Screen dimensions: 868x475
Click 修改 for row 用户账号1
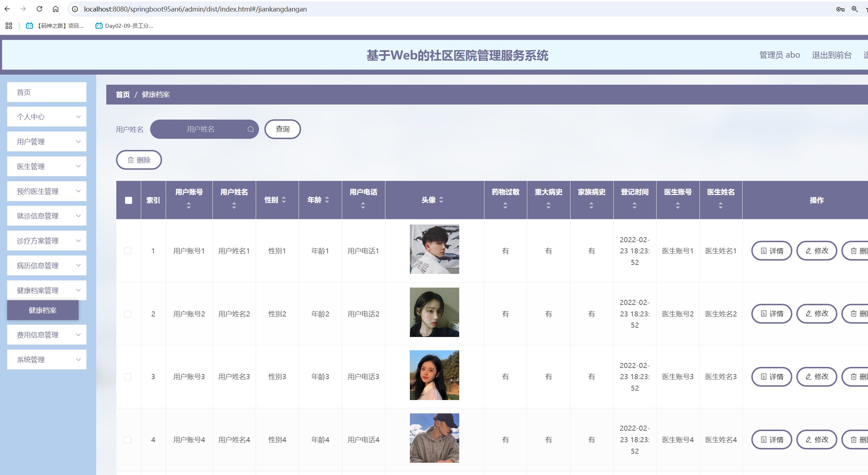pyautogui.click(x=817, y=251)
